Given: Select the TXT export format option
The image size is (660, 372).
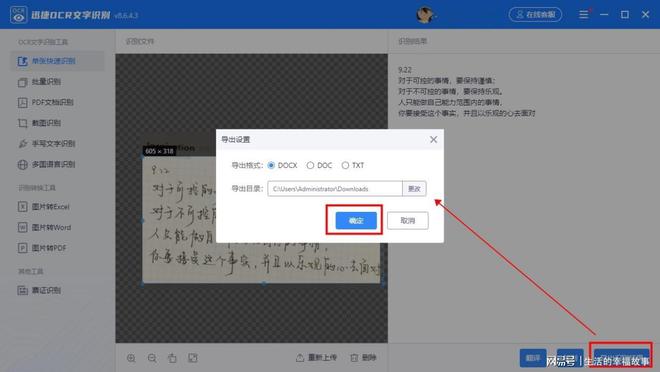Looking at the screenshot, I should [x=345, y=165].
